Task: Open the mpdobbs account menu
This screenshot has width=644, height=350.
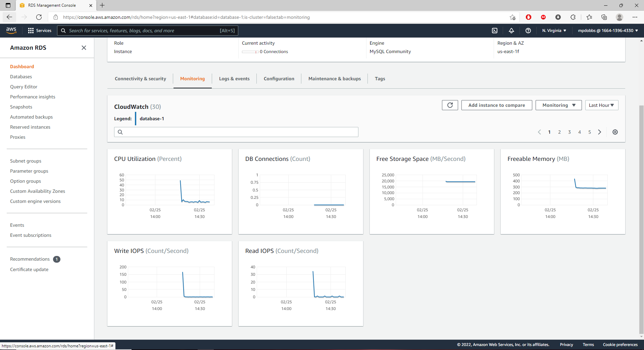Action: [608, 31]
